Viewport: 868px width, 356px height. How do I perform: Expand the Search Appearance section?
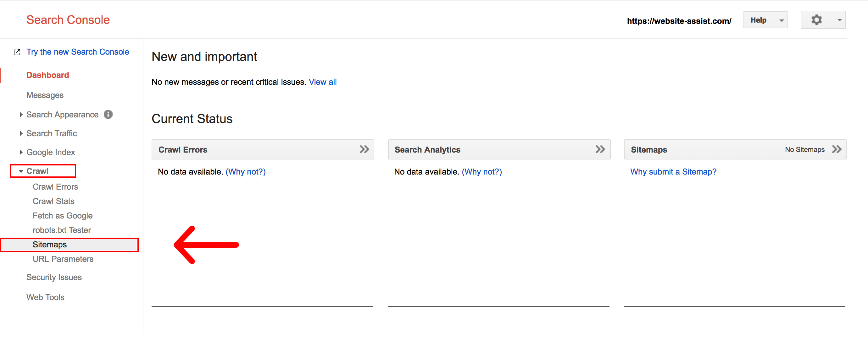click(62, 114)
